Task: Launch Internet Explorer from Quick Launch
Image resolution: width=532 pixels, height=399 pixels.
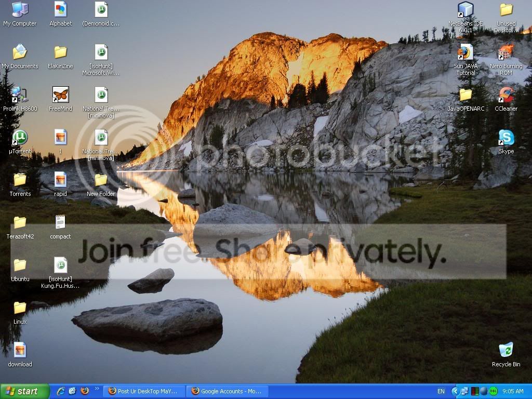Action: [61, 391]
